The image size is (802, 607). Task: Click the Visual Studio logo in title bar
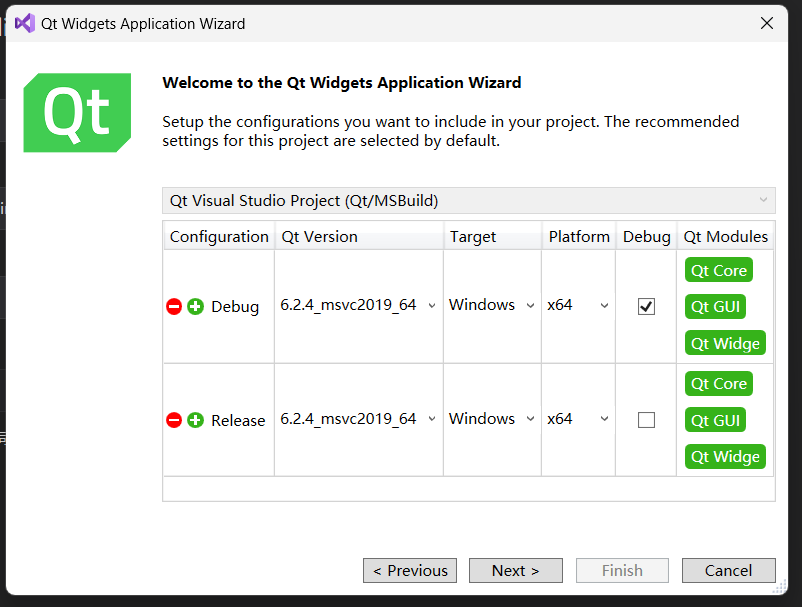pos(25,24)
